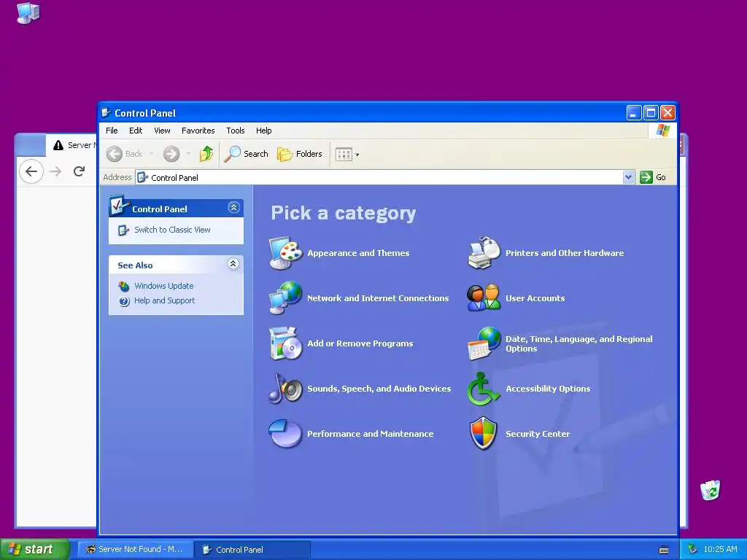Image resolution: width=747 pixels, height=560 pixels.
Task: Open the Printers and Other Hardware link
Action: tap(565, 253)
